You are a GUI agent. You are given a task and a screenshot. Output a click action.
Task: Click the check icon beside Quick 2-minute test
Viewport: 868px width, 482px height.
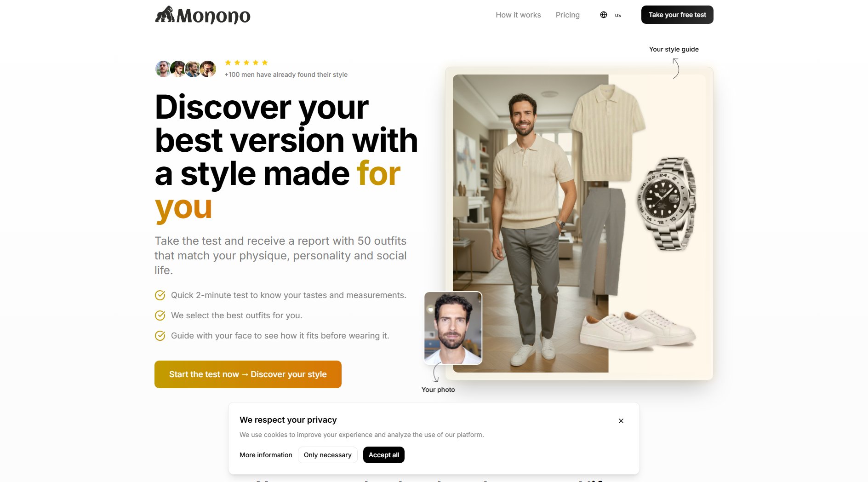click(x=160, y=295)
